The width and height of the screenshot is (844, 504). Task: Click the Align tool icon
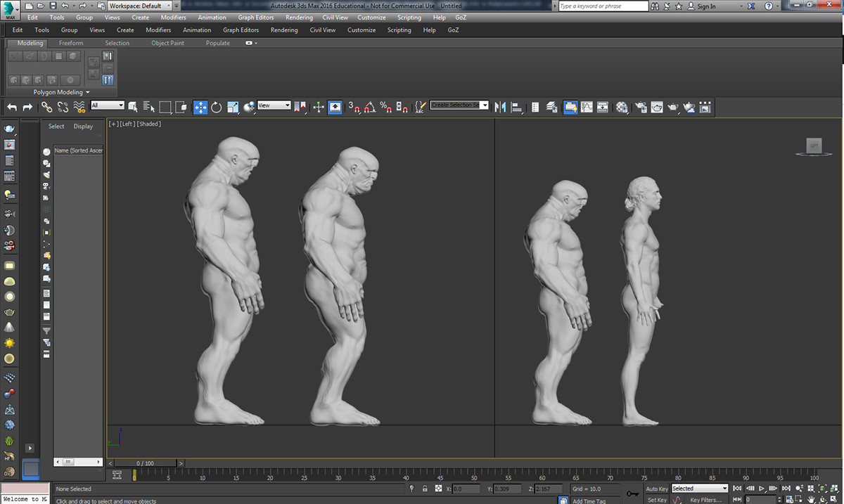pos(517,107)
